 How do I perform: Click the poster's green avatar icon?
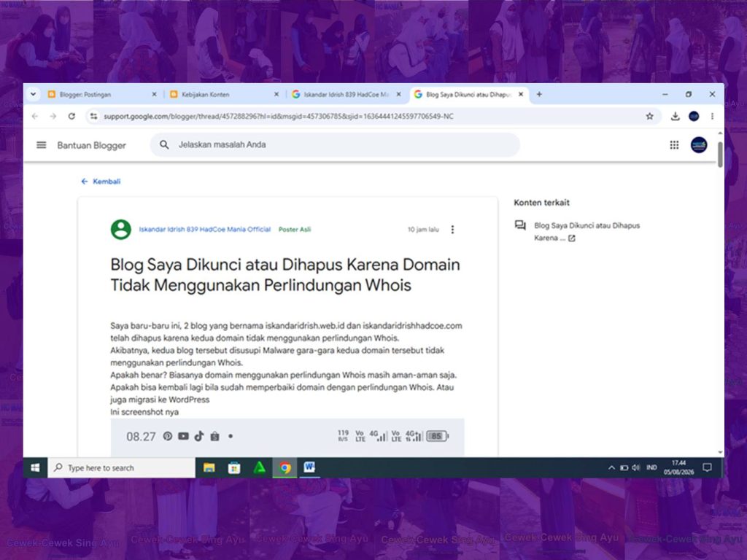point(121,230)
